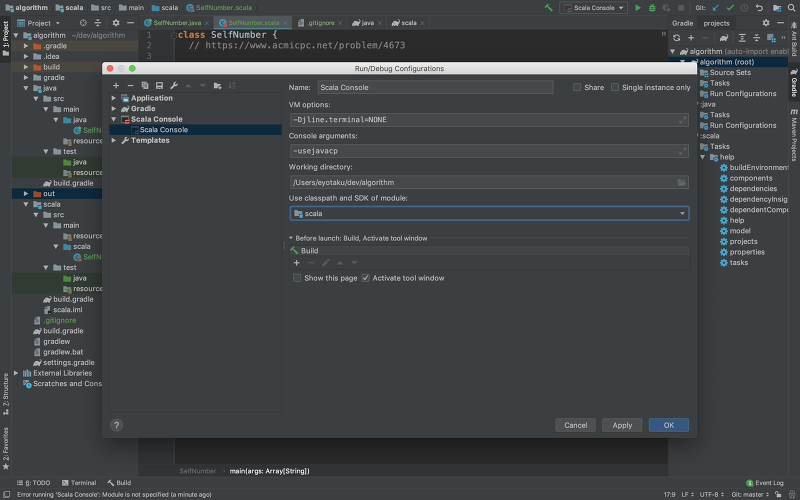Collapse all in Gradle panel
The image size is (800, 500).
757,38
